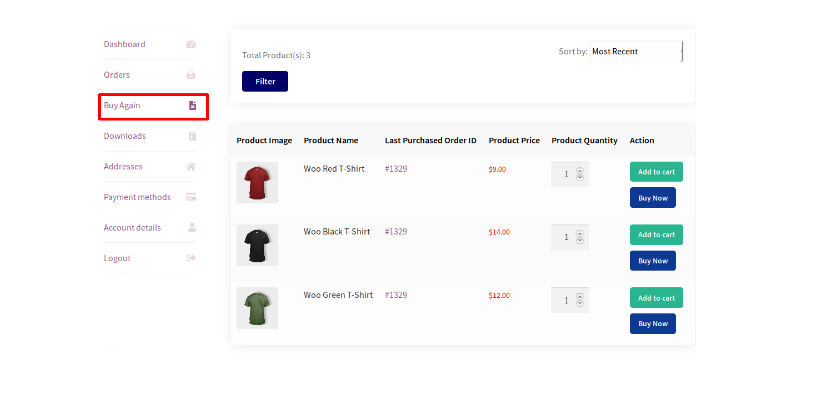Click the Action column header

coord(642,140)
